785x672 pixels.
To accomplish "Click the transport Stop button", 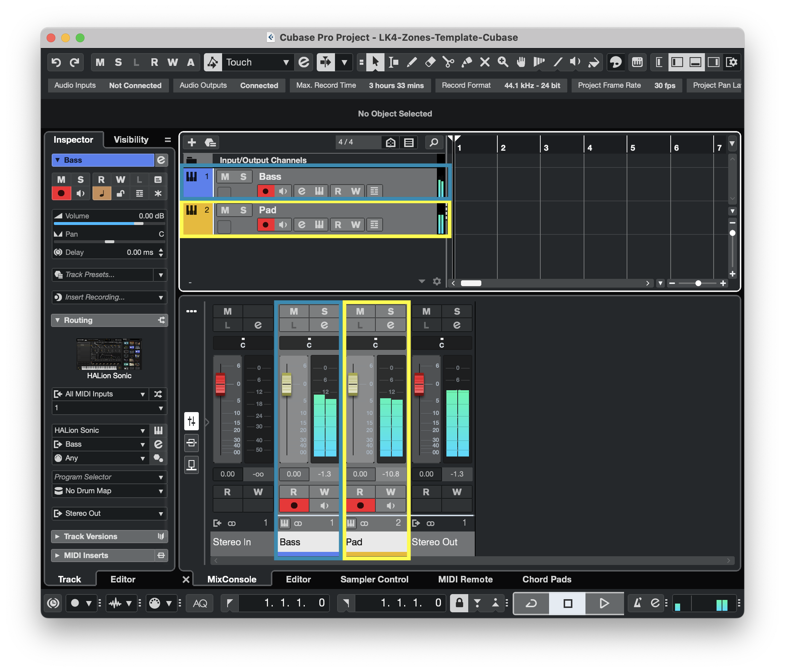I will (x=568, y=603).
